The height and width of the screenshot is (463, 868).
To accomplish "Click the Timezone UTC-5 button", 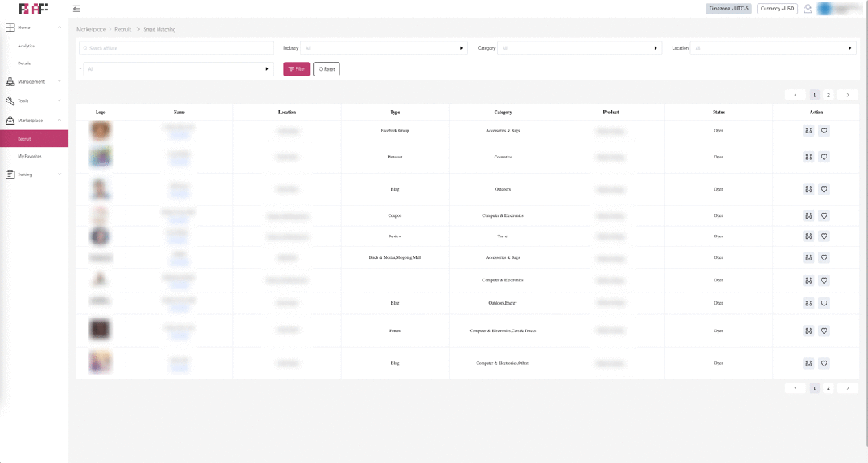I will coord(729,9).
